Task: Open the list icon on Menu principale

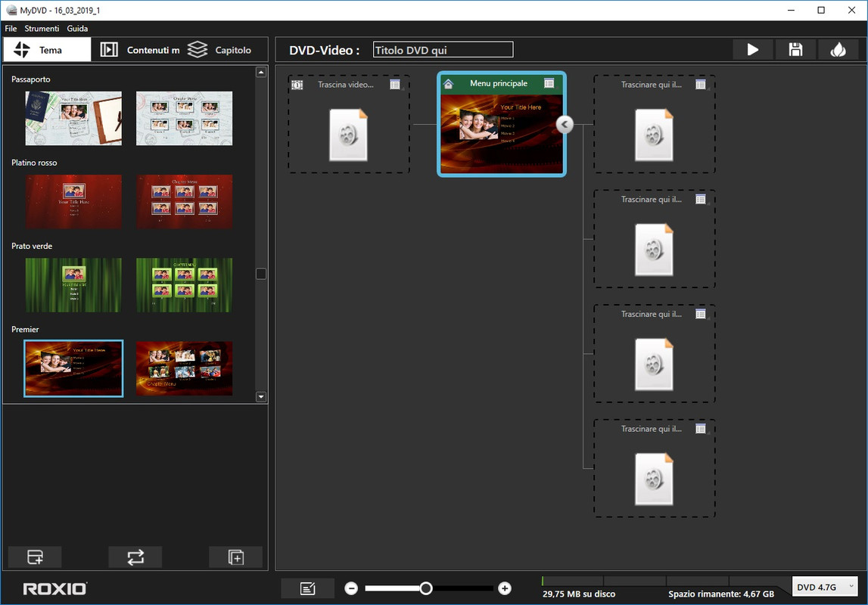Action: [549, 83]
